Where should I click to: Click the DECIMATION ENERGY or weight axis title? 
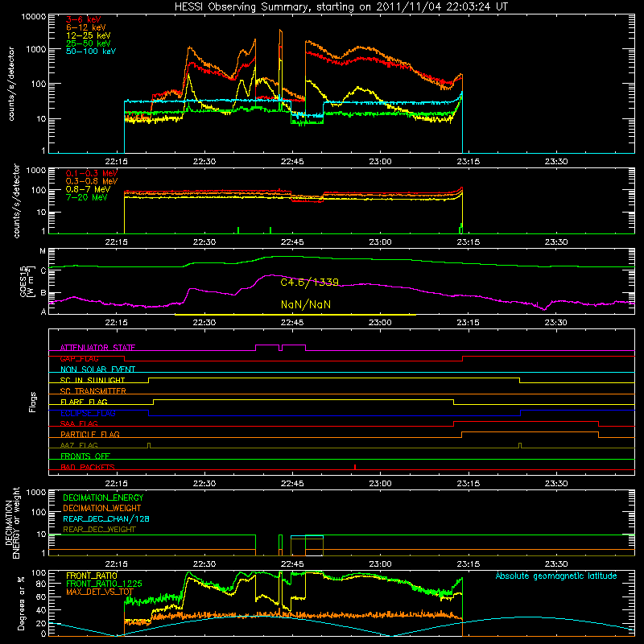click(x=13, y=522)
